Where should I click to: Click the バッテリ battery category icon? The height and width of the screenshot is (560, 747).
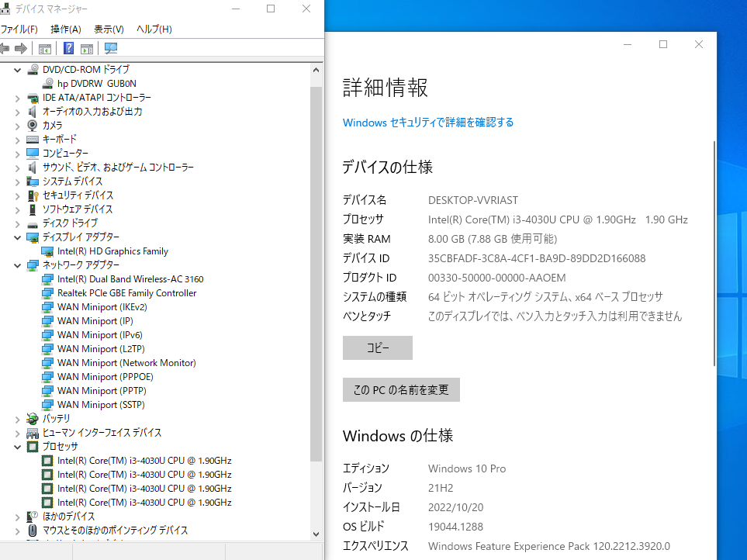[x=33, y=419]
